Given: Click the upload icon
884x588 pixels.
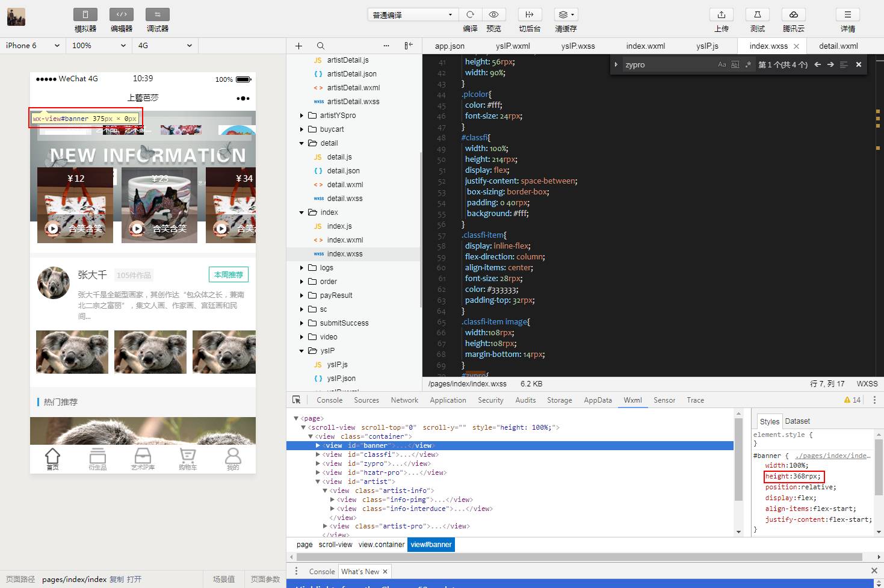Looking at the screenshot, I should tap(721, 15).
